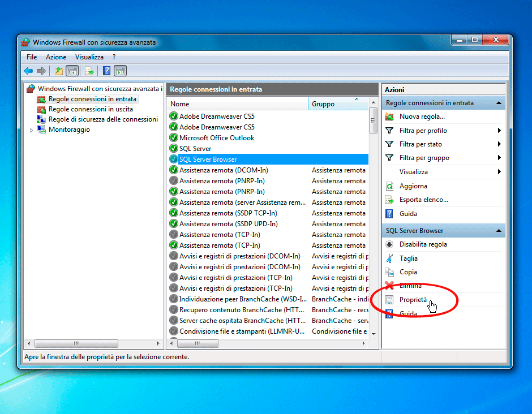Click the tree pane horizontal scrollbar thumb
Image resolution: width=532 pixels, height=414 pixels.
76,343
